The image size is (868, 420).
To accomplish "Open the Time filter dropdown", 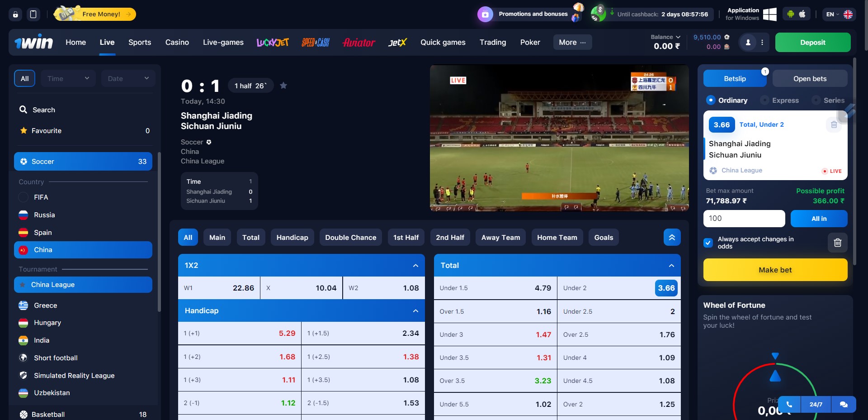I will pos(68,78).
